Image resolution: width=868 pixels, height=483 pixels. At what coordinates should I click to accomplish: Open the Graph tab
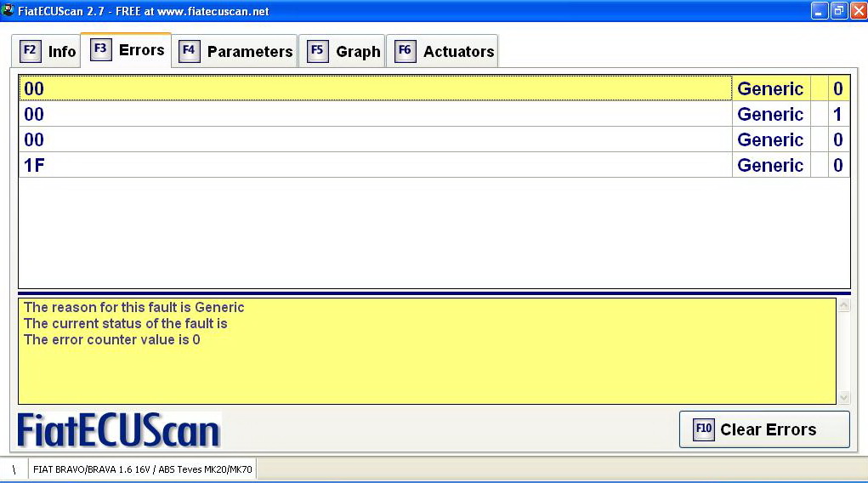342,52
